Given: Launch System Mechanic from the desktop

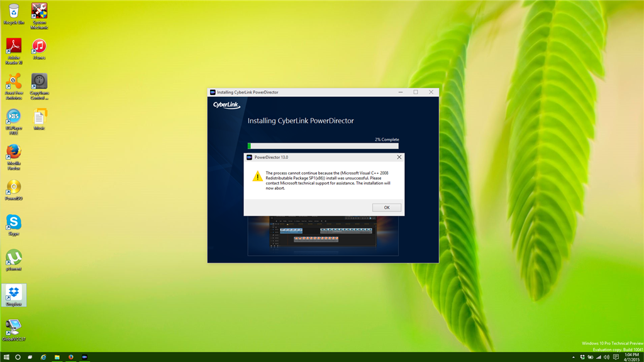Looking at the screenshot, I should tap(39, 16).
